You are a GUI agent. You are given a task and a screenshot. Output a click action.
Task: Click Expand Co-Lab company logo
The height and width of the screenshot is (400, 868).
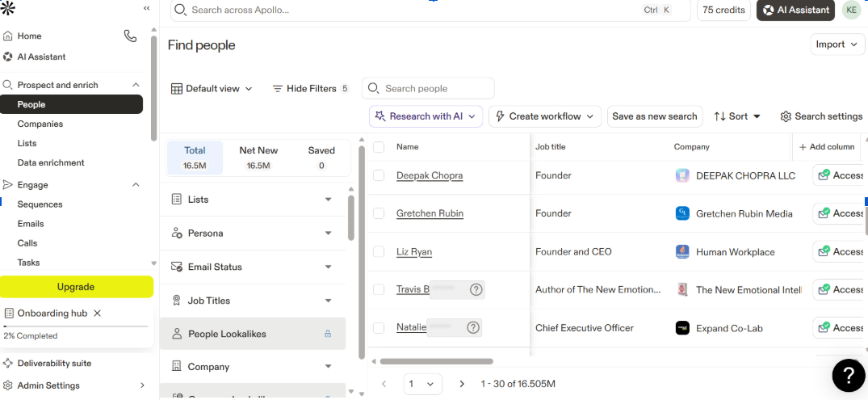click(x=682, y=328)
